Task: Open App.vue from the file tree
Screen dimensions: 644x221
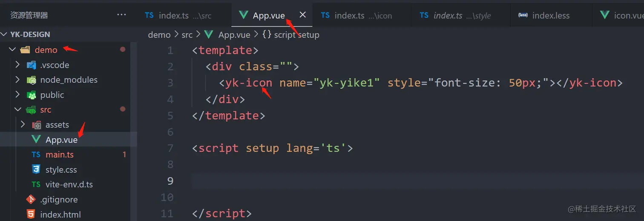Action: tap(69, 140)
